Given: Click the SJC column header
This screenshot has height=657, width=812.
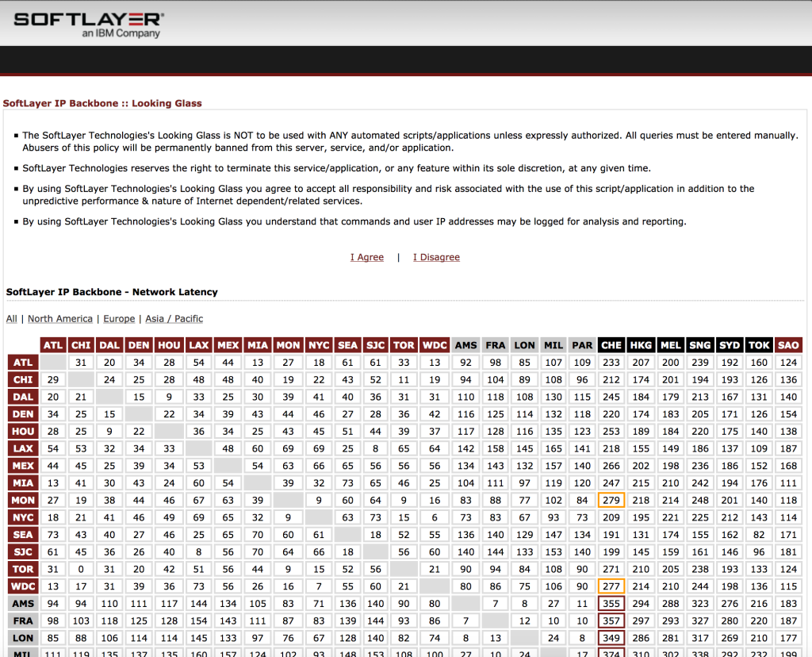Looking at the screenshot, I should [x=375, y=345].
